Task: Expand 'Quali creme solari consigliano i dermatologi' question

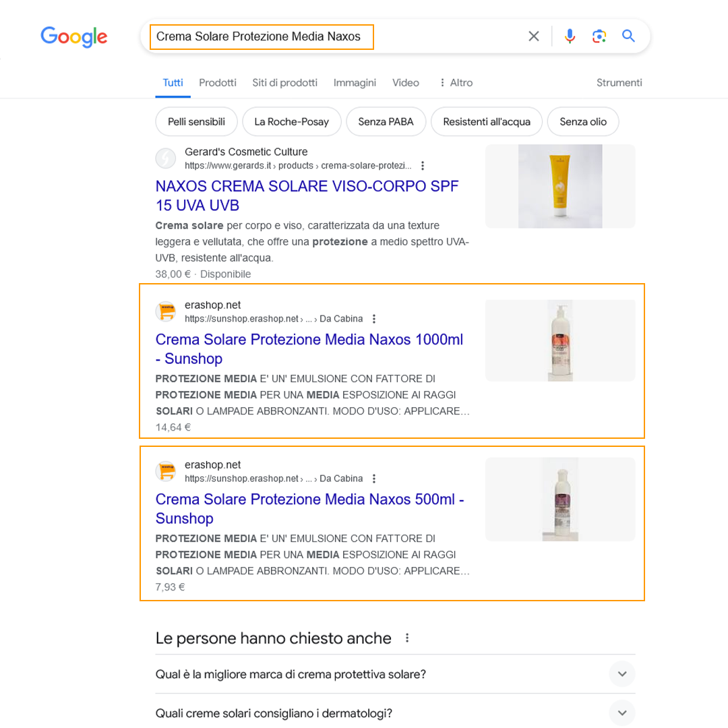Action: (621, 712)
